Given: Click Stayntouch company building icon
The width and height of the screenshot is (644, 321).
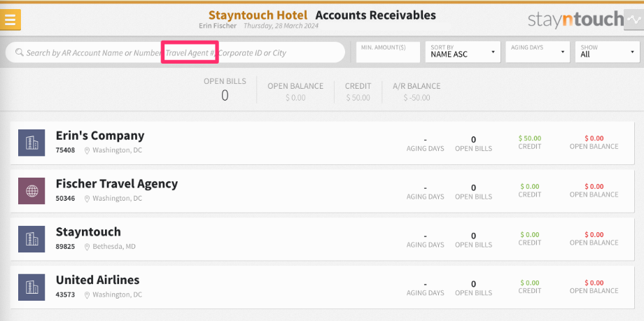Looking at the screenshot, I should pos(31,239).
